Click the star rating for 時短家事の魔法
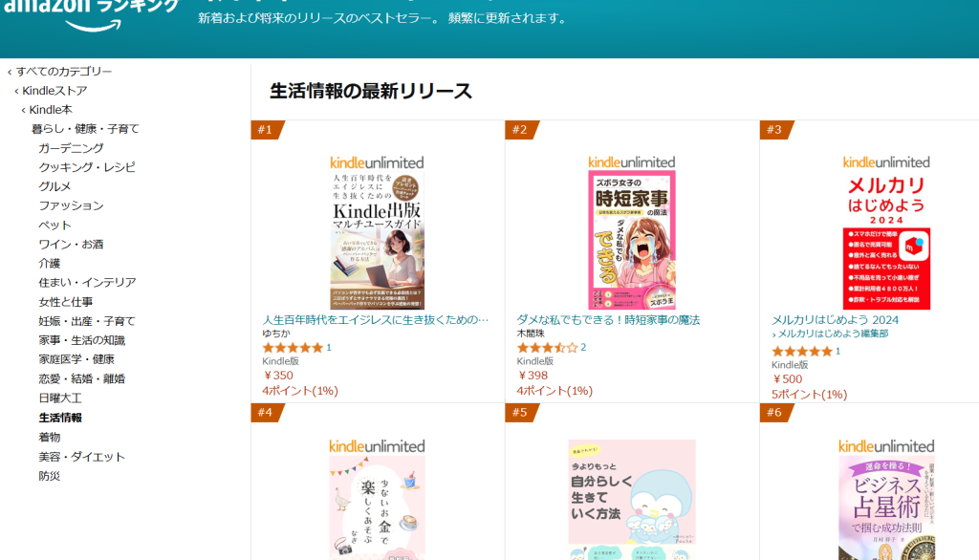The image size is (979, 560). pyautogui.click(x=547, y=348)
